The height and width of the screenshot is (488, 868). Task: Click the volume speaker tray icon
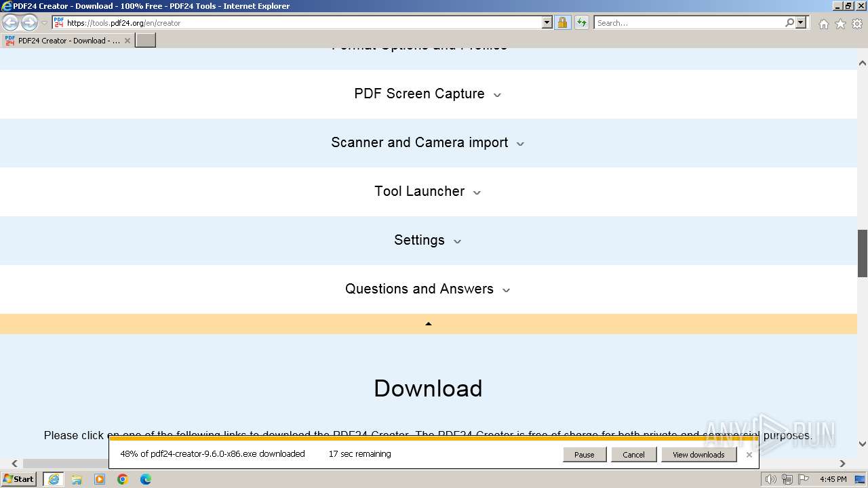pos(770,479)
